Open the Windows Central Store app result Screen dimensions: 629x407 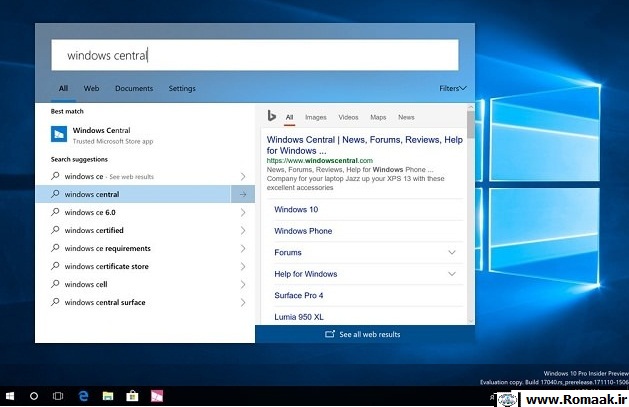[145, 135]
